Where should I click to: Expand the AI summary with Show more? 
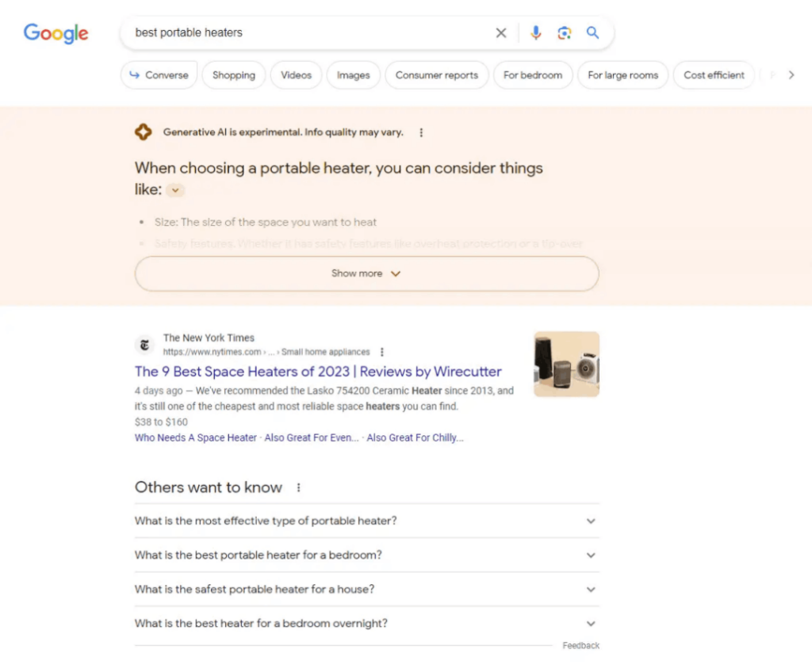(x=366, y=273)
